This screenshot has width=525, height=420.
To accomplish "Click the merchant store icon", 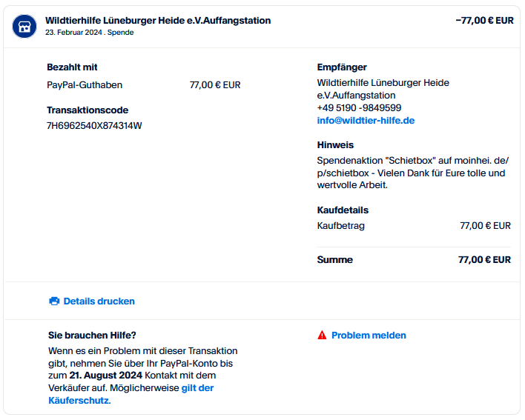I will pyautogui.click(x=24, y=26).
